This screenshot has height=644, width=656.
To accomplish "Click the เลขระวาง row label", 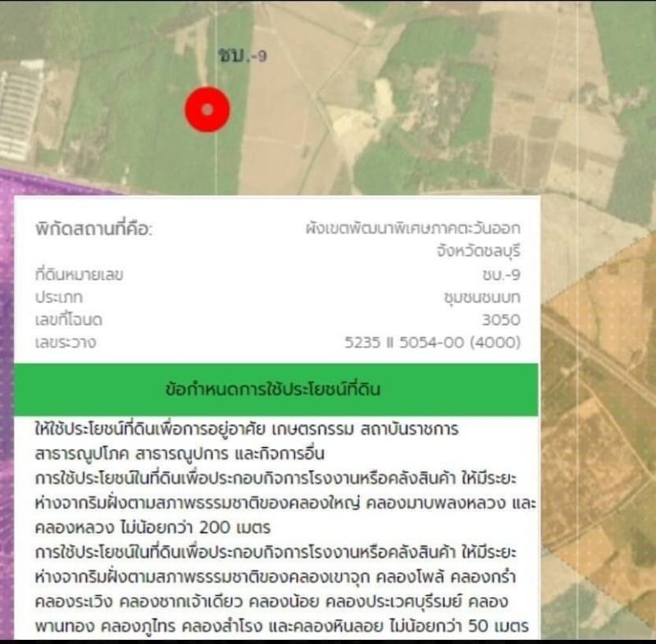I will point(66,343).
